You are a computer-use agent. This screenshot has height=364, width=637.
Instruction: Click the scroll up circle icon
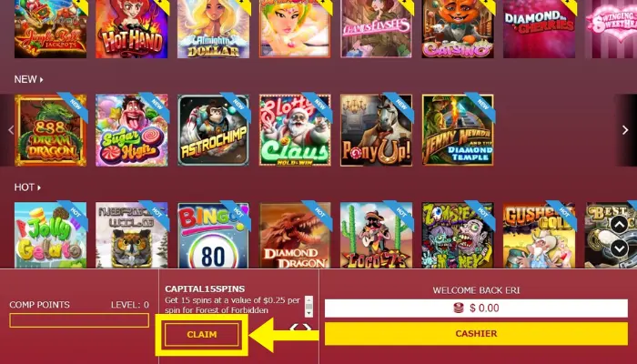pyautogui.click(x=619, y=224)
